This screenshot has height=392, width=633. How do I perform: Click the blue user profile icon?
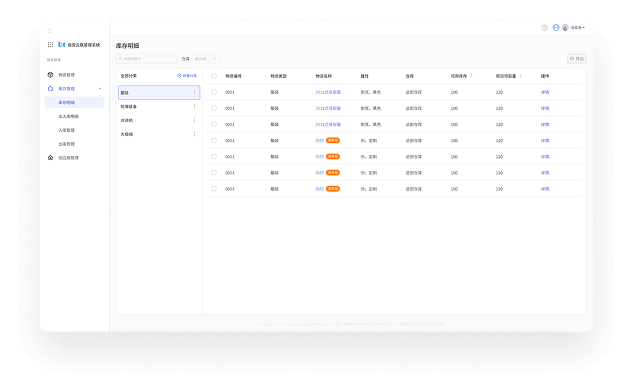[556, 27]
